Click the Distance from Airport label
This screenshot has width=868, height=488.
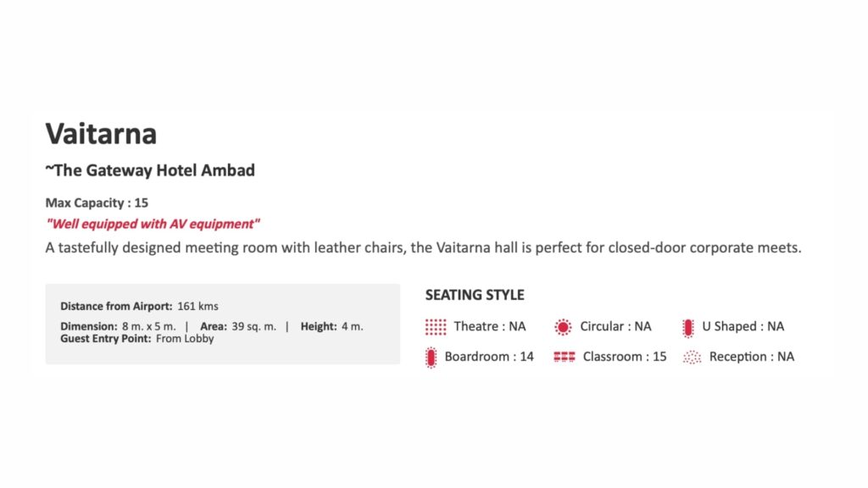tap(117, 306)
